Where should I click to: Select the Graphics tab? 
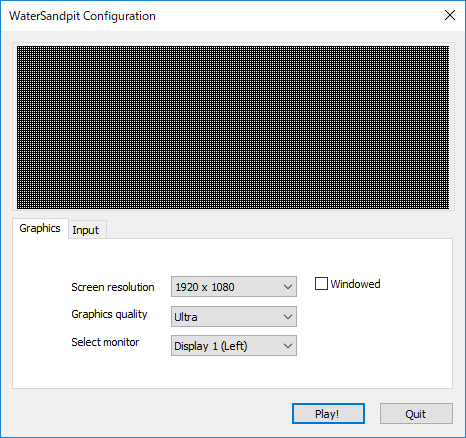[40, 228]
